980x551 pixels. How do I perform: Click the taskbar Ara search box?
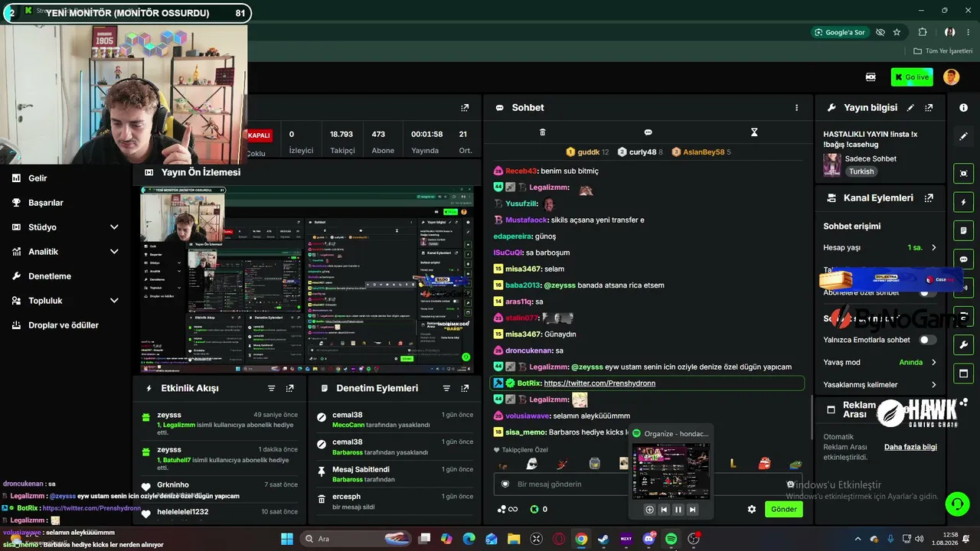point(354,539)
